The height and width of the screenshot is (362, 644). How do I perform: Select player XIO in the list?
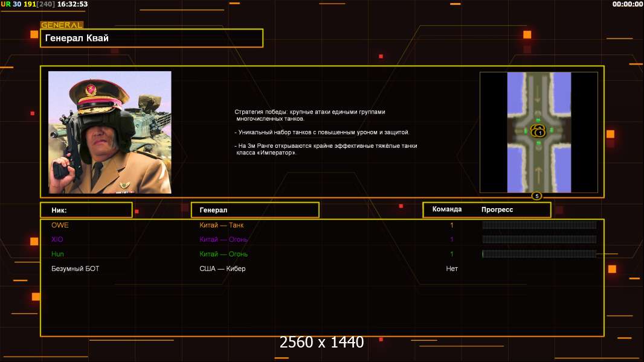pyautogui.click(x=57, y=240)
